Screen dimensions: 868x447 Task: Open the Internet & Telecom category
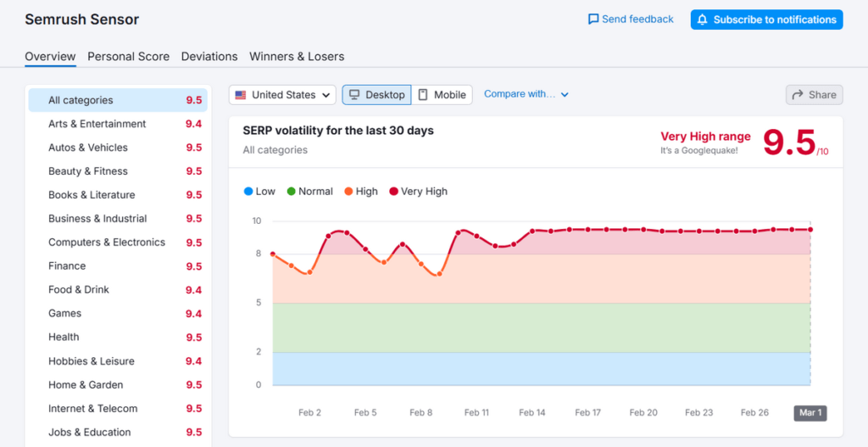point(118,409)
